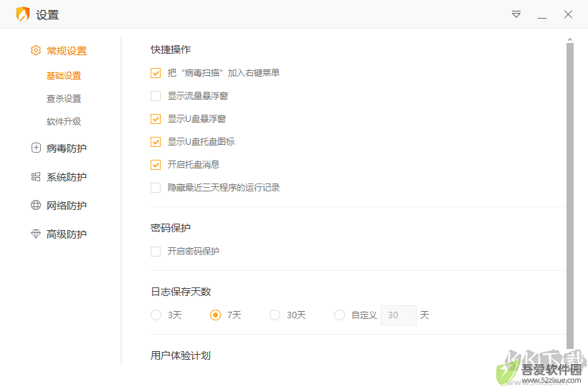Click the custom days input field

click(398, 315)
